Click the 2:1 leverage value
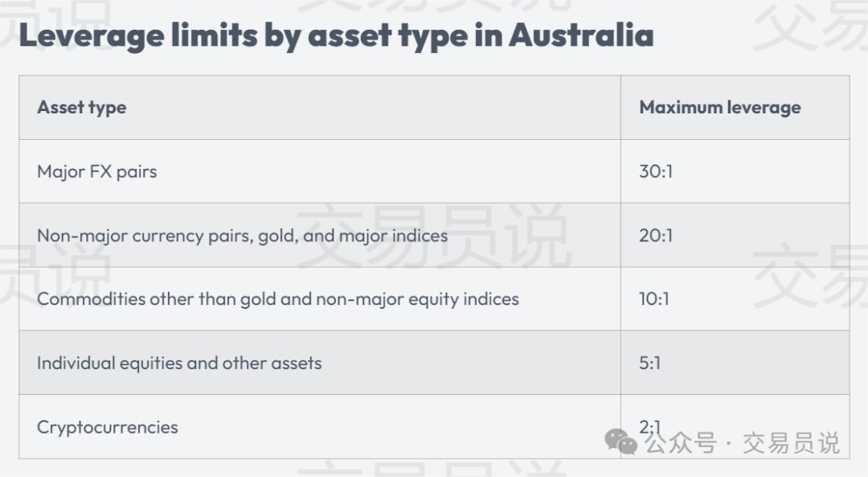868x477 pixels. (x=650, y=426)
